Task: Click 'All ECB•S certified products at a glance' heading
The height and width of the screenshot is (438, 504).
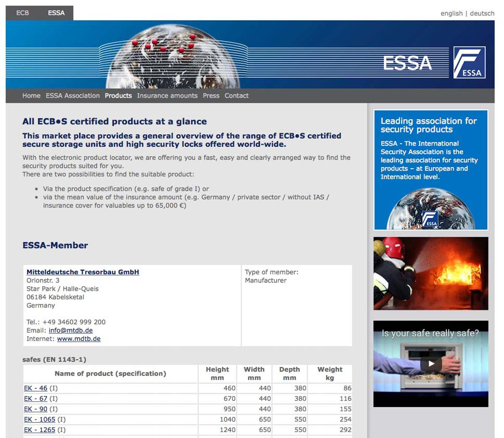Action: pyautogui.click(x=115, y=121)
